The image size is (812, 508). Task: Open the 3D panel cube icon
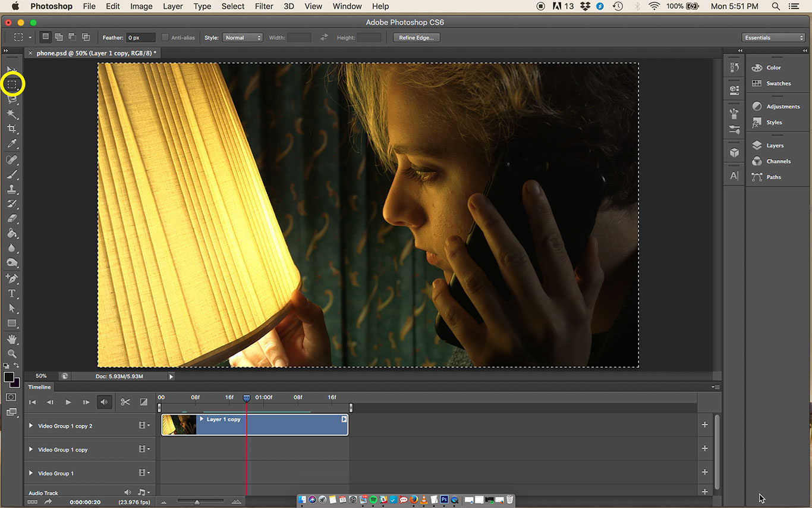[734, 152]
